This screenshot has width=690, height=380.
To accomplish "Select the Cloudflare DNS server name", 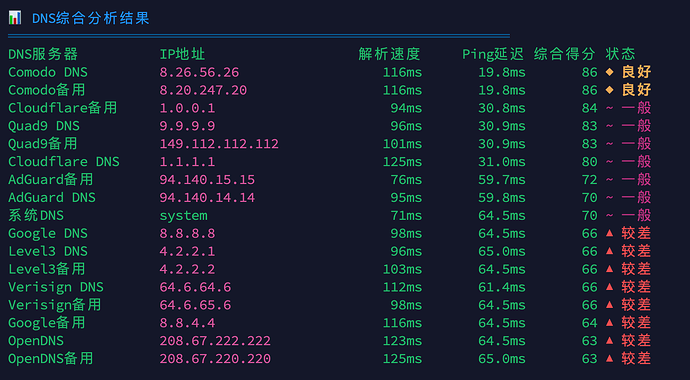I will [64, 162].
